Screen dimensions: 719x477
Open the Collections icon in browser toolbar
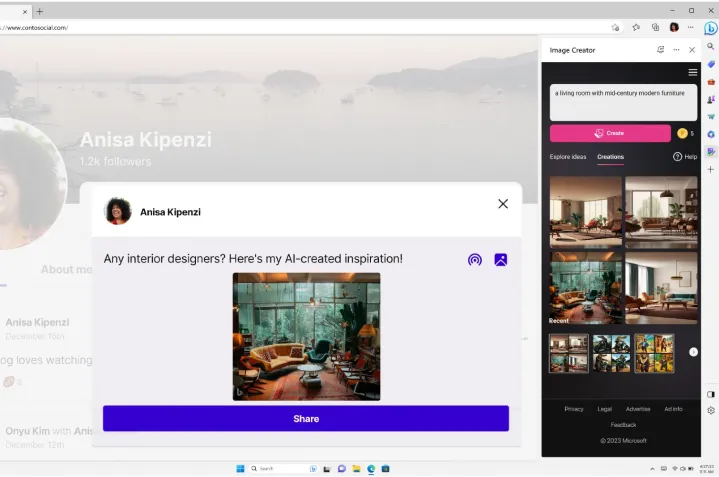[x=655, y=28]
